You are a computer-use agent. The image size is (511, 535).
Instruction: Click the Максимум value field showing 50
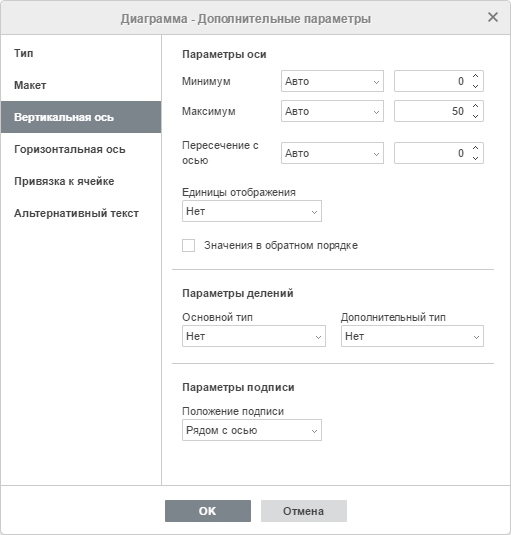pos(432,111)
